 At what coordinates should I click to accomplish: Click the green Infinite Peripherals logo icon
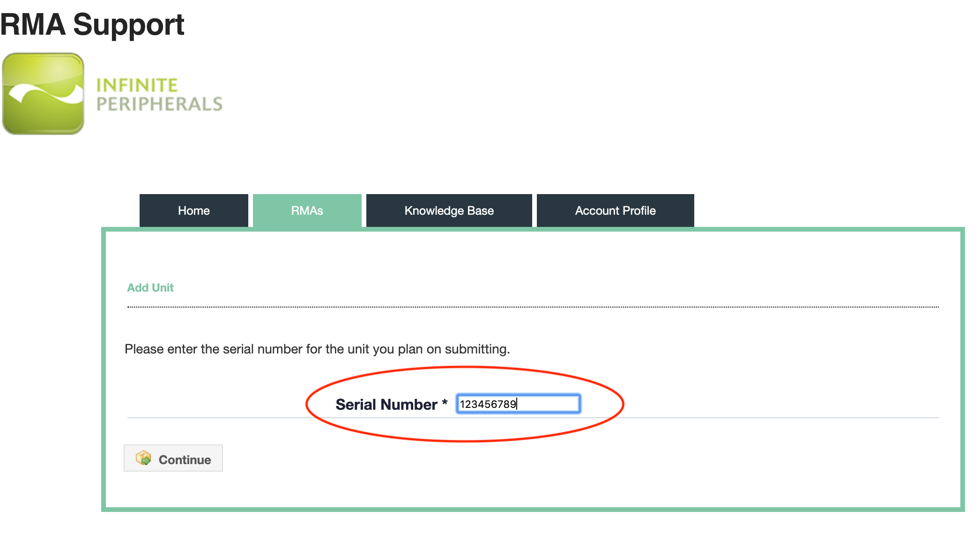(x=43, y=94)
